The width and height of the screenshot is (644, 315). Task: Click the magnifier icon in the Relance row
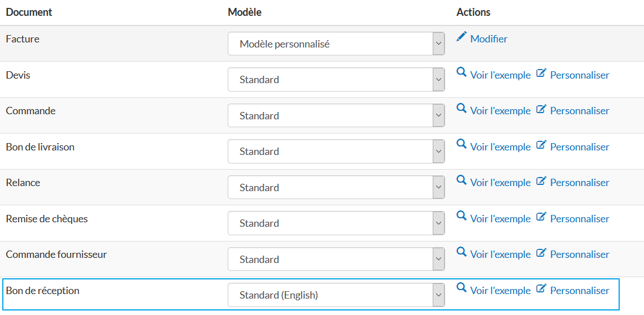click(462, 180)
